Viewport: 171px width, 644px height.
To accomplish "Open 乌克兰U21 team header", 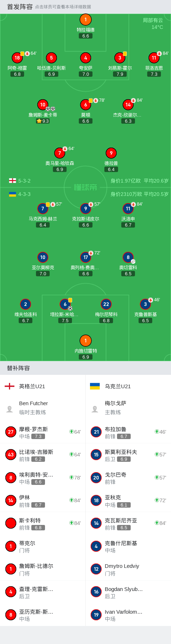I will pyautogui.click(x=128, y=386).
